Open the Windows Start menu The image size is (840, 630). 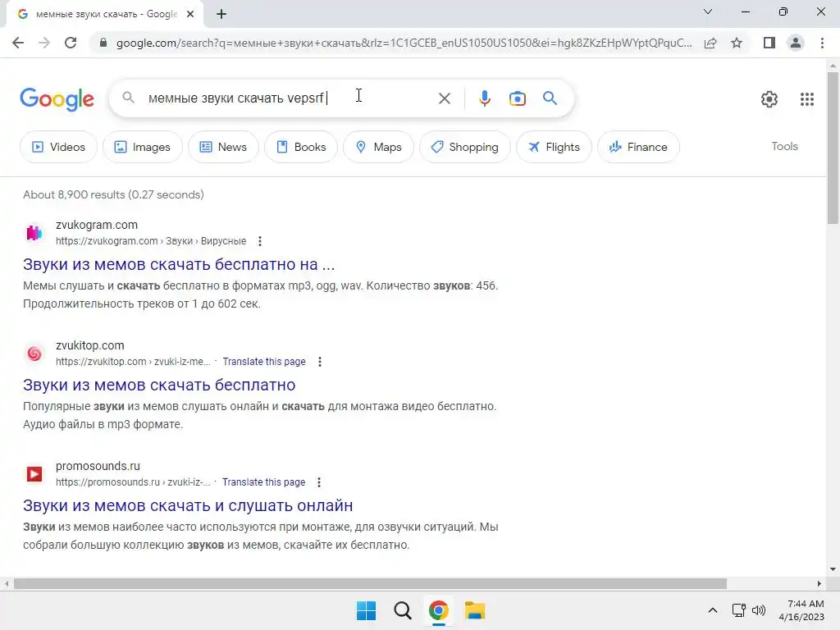coord(367,610)
